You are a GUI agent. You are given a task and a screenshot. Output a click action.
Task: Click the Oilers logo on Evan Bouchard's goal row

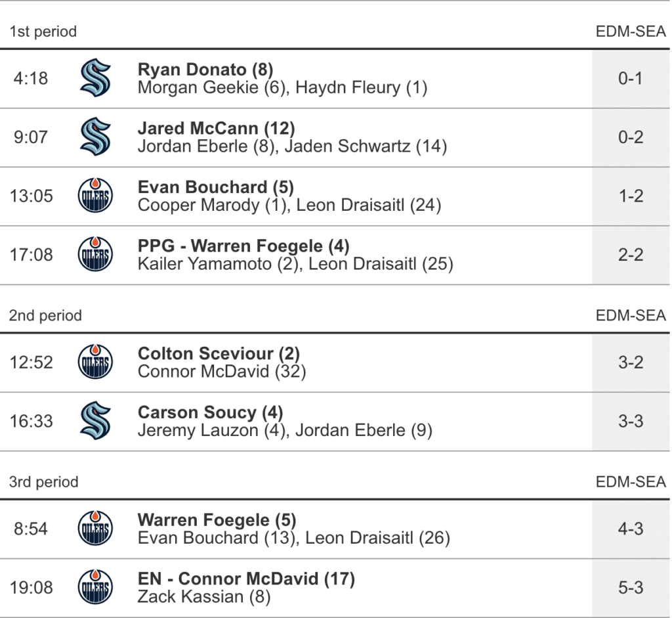pyautogui.click(x=95, y=196)
